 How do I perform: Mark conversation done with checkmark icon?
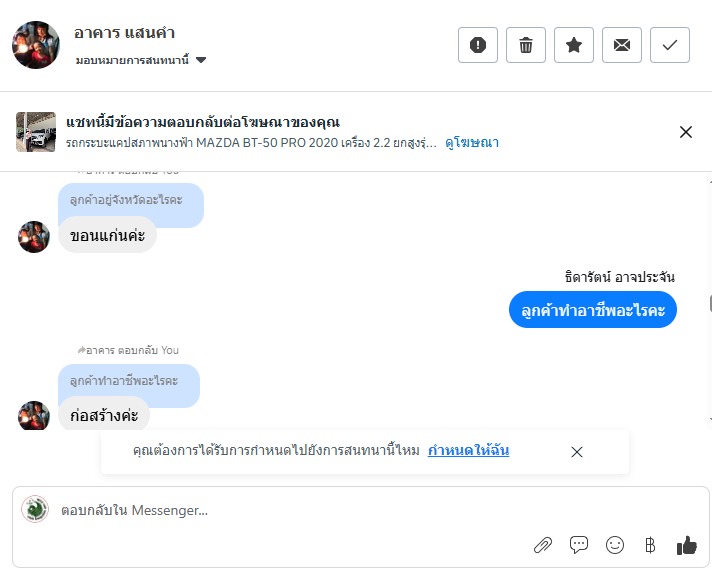click(x=670, y=45)
